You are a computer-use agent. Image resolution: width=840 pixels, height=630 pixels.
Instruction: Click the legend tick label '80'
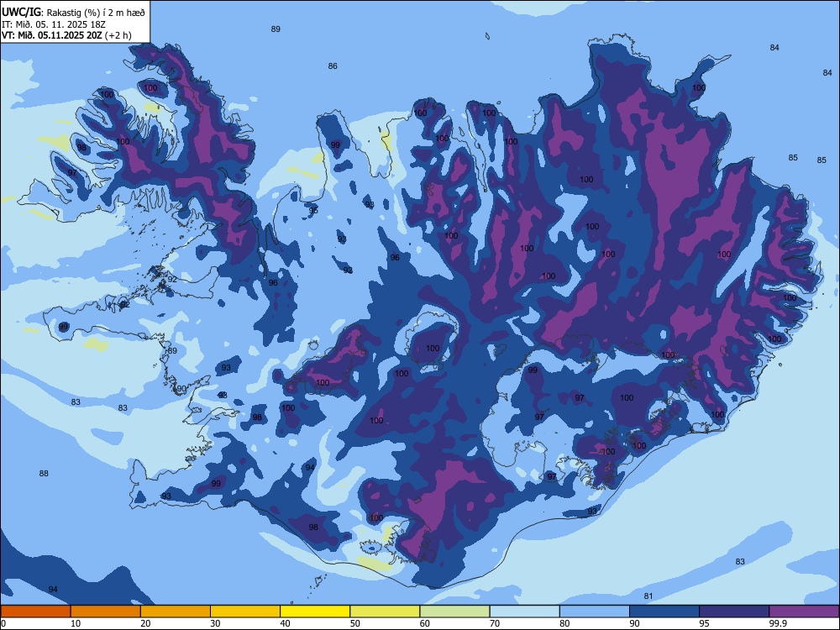coord(564,623)
